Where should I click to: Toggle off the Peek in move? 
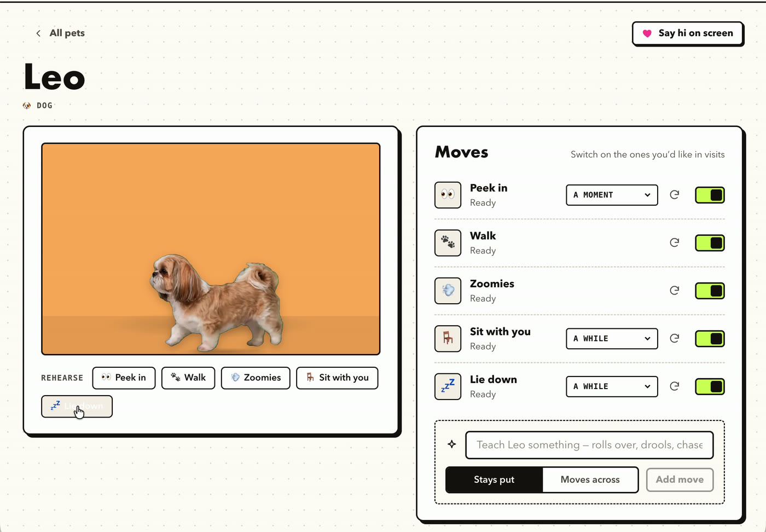(x=710, y=195)
